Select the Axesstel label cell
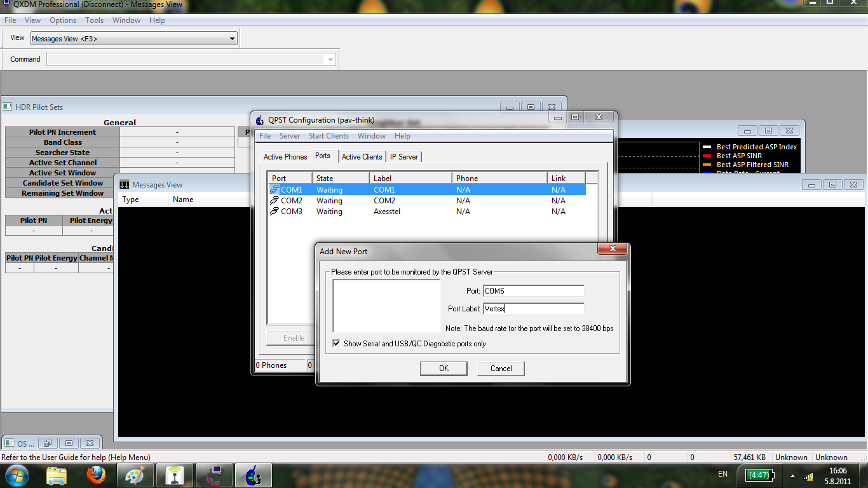868x488 pixels. click(x=387, y=212)
